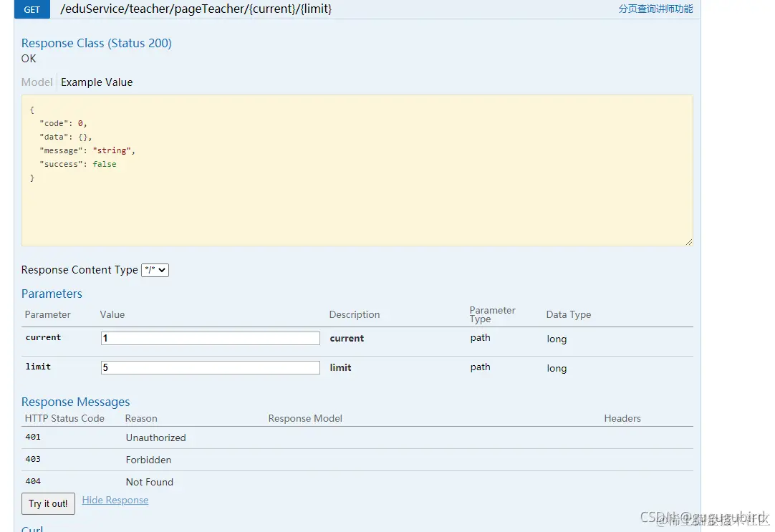775x532 pixels.
Task: Select the path type in current row
Action: 480,338
